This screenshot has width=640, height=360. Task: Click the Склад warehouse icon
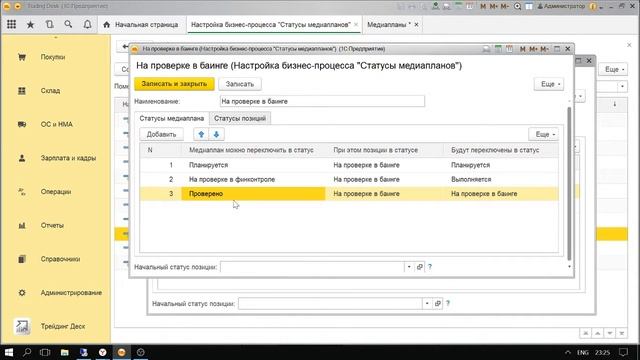[22, 91]
